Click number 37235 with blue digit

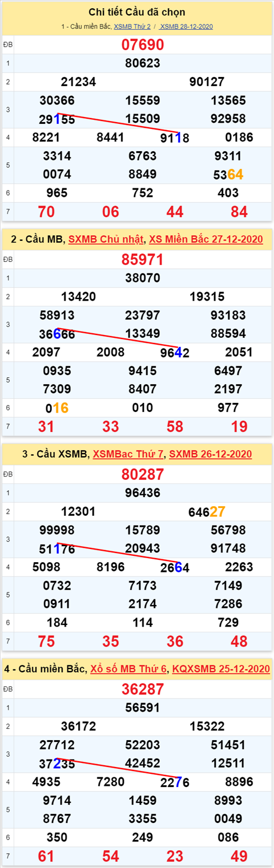[x=57, y=764]
